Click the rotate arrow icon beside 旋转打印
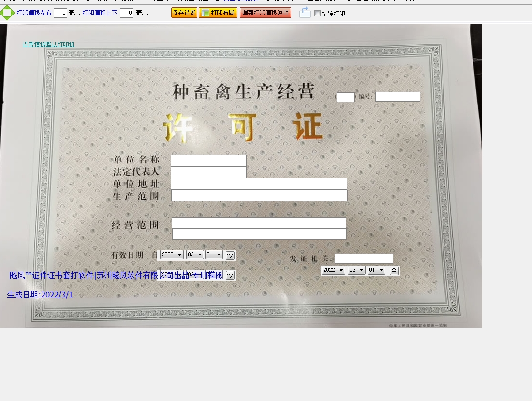This screenshot has height=401, width=532. coord(305,13)
